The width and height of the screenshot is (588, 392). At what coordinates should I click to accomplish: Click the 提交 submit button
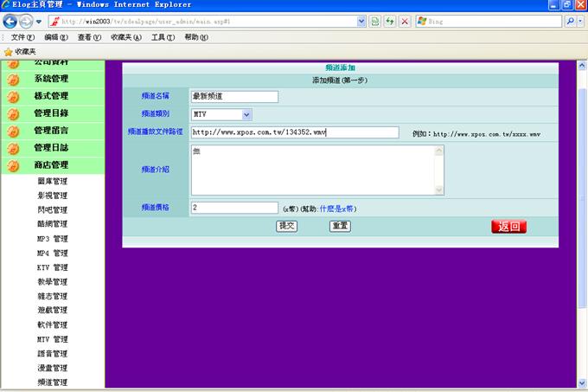click(286, 226)
